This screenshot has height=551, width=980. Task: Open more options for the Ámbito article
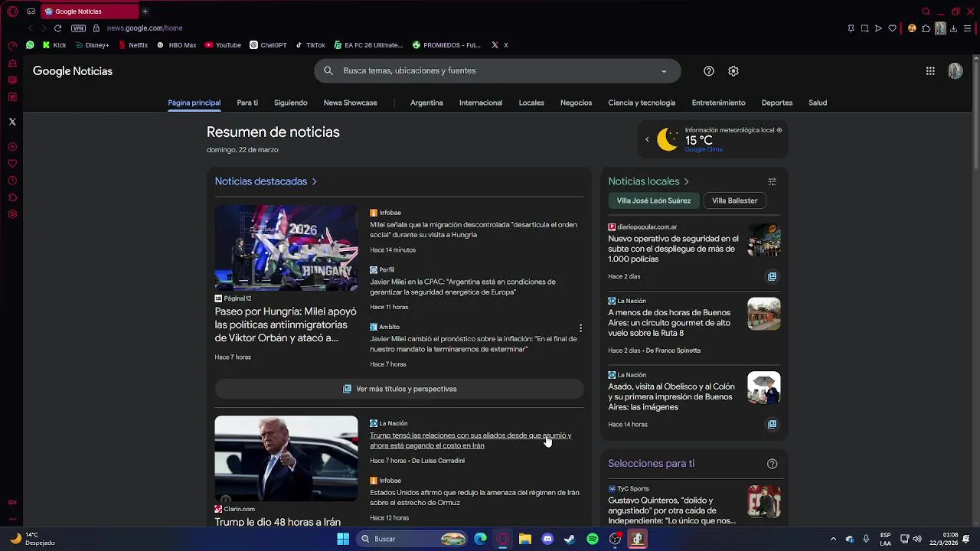[x=580, y=328]
